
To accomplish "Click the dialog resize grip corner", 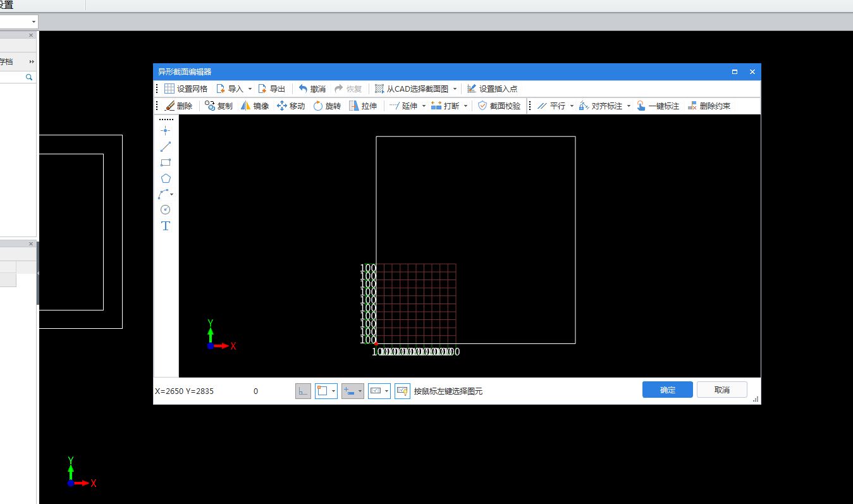I will coord(756,400).
